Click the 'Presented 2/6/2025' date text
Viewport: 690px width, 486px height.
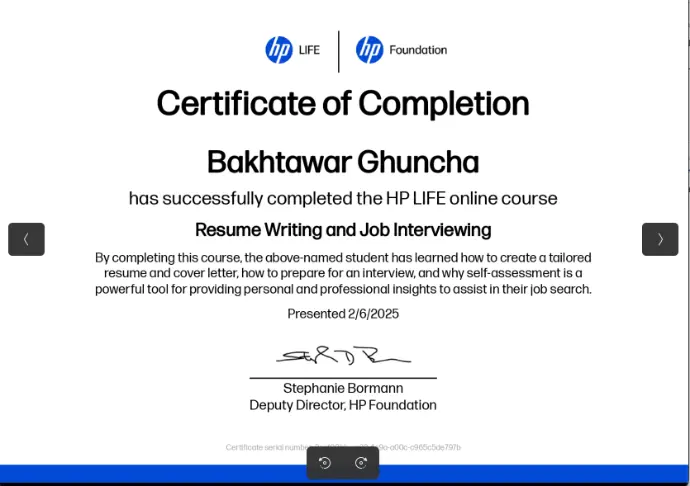click(x=343, y=314)
